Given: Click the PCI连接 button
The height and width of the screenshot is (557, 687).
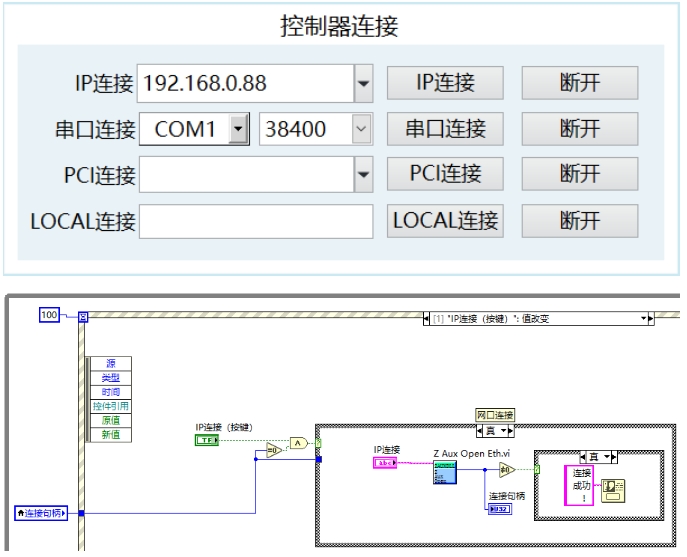Looking at the screenshot, I should click(445, 174).
